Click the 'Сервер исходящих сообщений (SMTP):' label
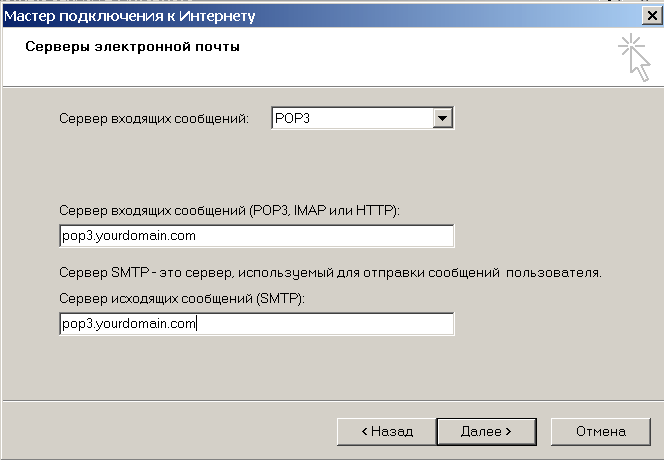Image resolution: width=666 pixels, height=462 pixels. [182, 299]
